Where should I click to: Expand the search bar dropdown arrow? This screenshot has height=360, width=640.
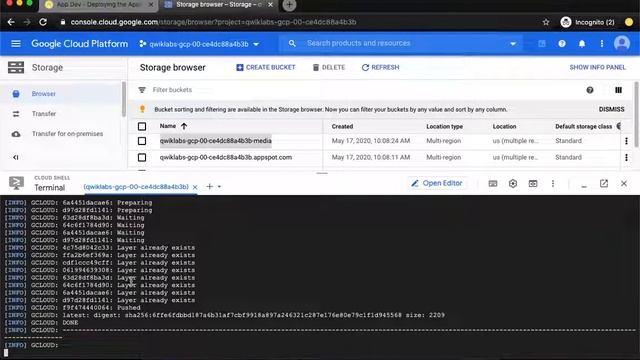513,44
